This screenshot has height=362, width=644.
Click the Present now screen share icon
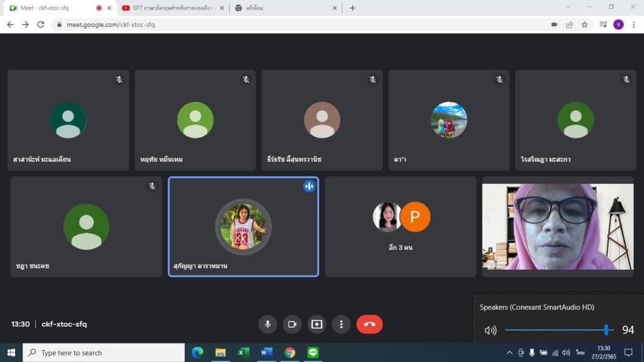317,324
